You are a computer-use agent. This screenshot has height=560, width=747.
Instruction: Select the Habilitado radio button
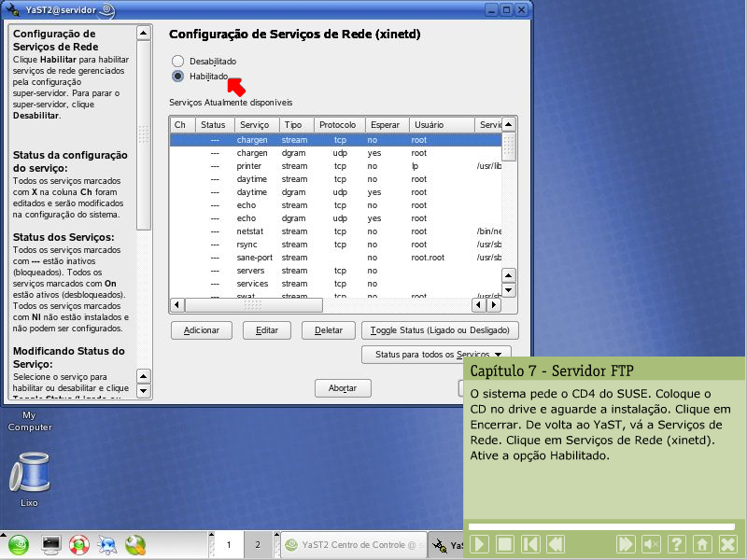178,76
